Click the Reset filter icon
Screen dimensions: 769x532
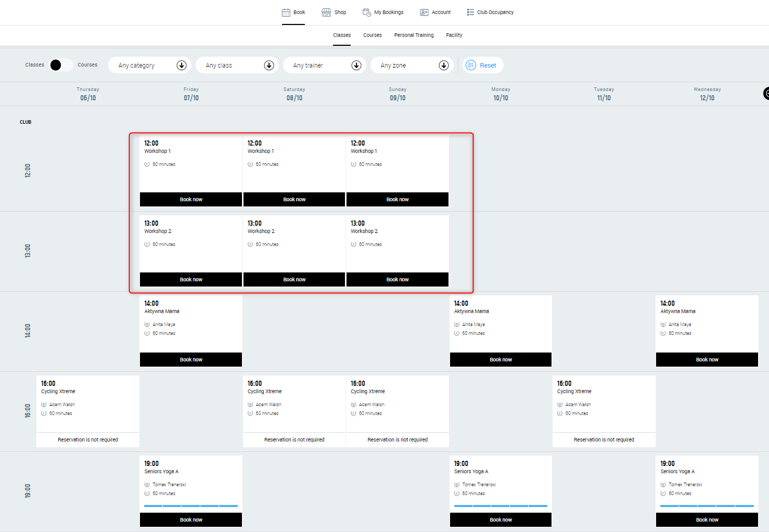pos(471,65)
